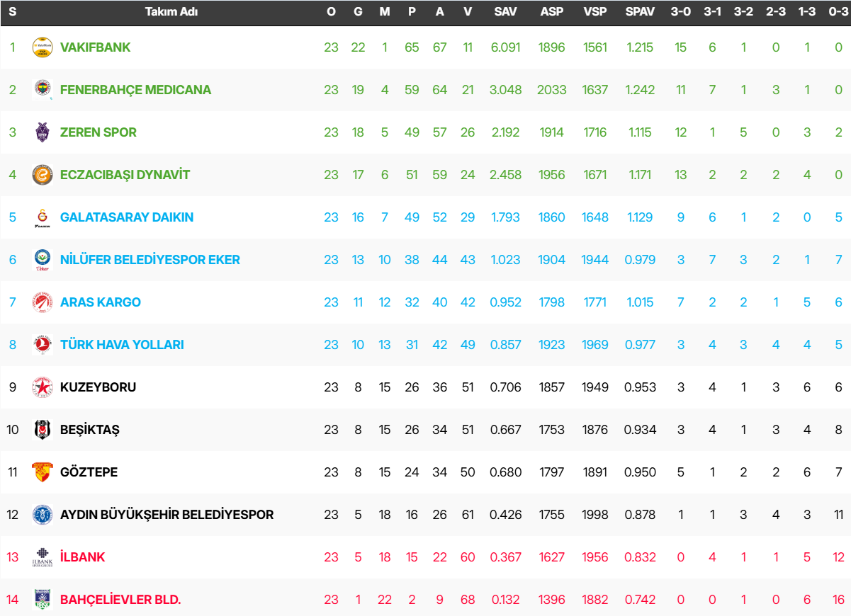Click the Takım Adı column header

171,12
